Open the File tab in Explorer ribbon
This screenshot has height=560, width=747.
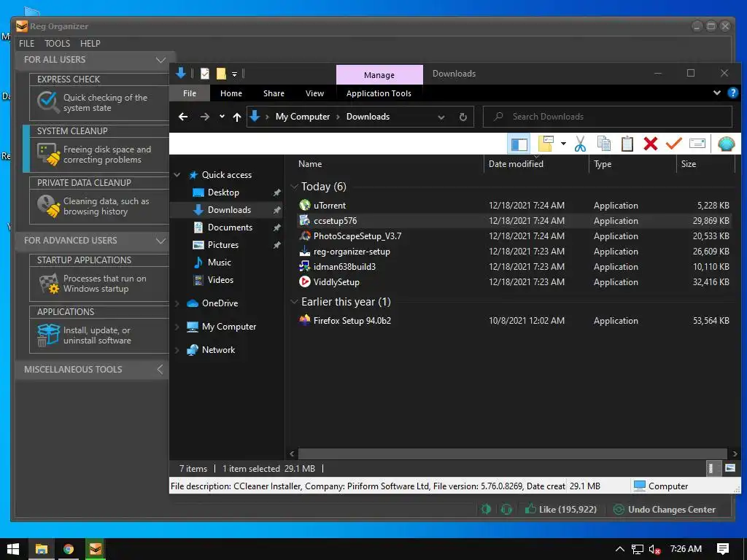pyautogui.click(x=190, y=93)
